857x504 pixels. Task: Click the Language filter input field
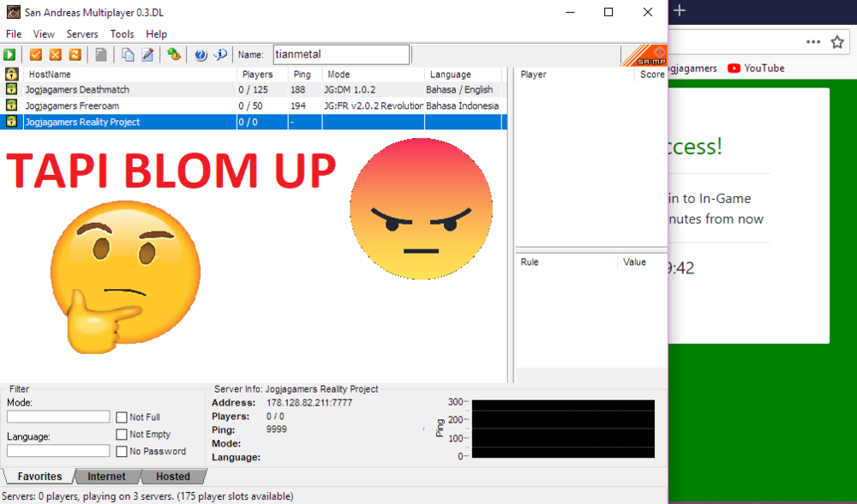click(x=58, y=451)
